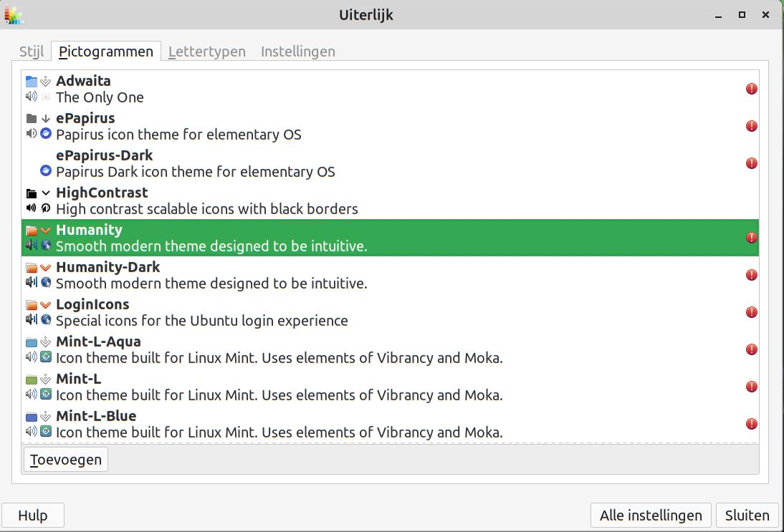Click "The Only One" description text
The height and width of the screenshot is (532, 784).
[x=100, y=97]
